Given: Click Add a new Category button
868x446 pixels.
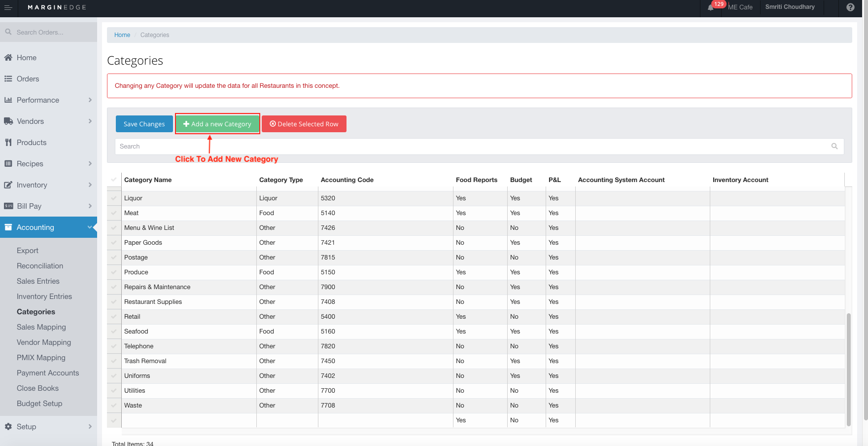Looking at the screenshot, I should [x=217, y=124].
